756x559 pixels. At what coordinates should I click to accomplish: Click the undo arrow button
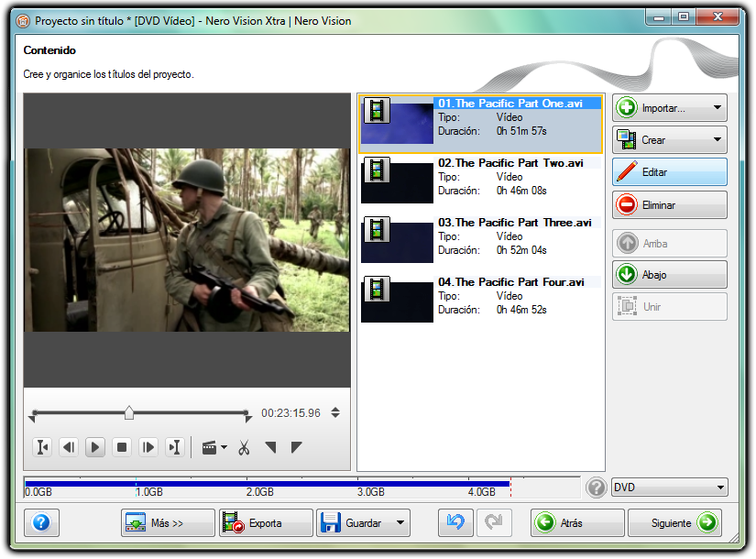[x=455, y=523]
